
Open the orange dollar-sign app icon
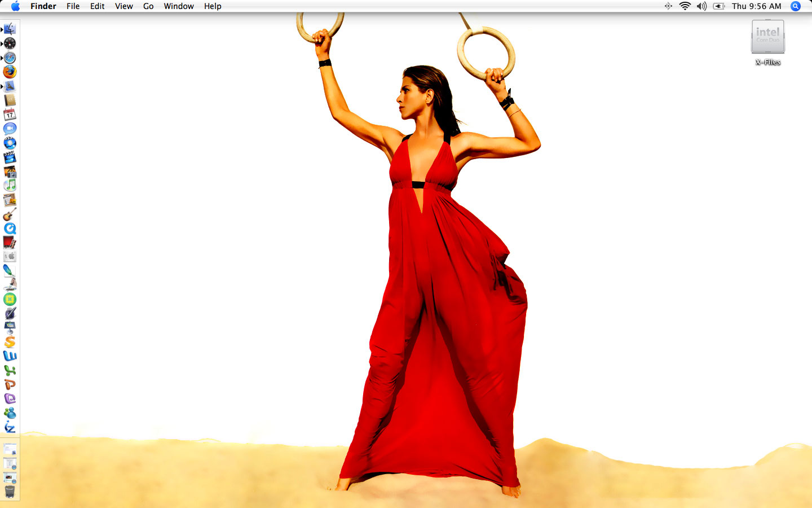click(10, 342)
